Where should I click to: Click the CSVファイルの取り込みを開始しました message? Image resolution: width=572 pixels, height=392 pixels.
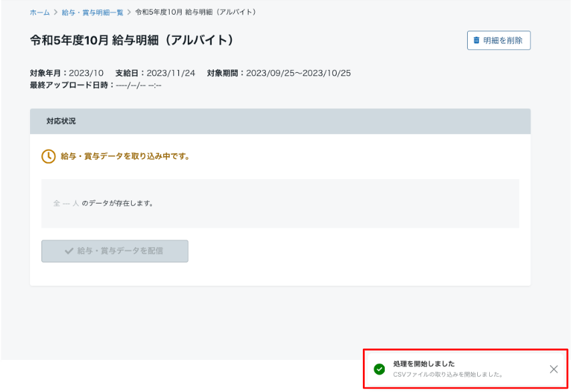click(448, 375)
